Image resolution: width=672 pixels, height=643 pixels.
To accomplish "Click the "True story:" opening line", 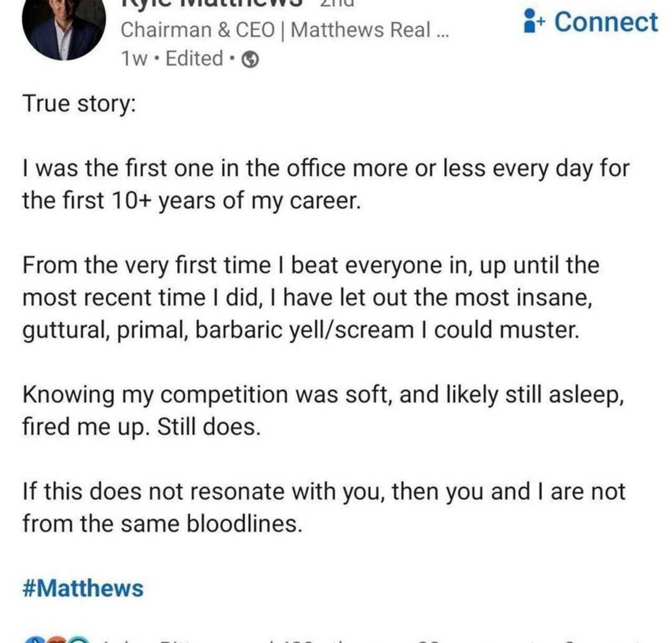I will tap(79, 104).
